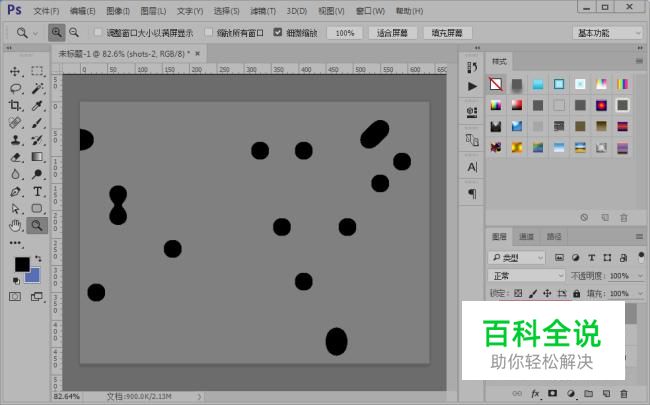The image size is (650, 405).
Task: Select the Brush tool
Action: coord(37,123)
